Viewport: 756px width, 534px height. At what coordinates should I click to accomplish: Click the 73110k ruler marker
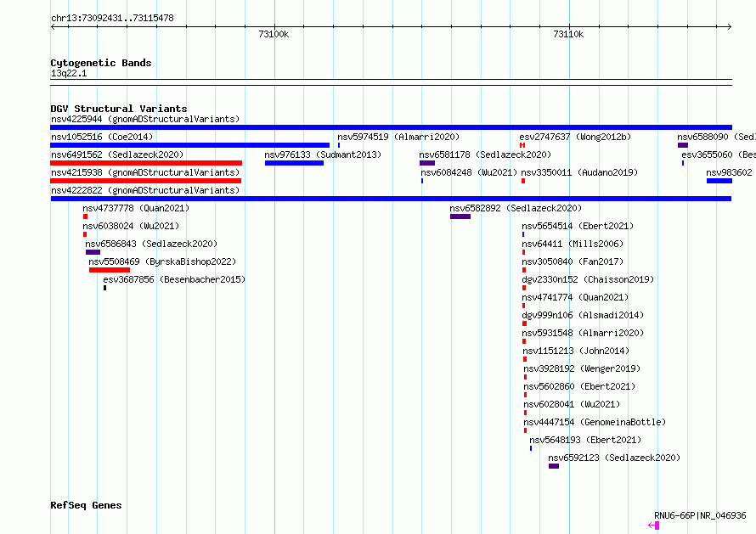pyautogui.click(x=568, y=34)
